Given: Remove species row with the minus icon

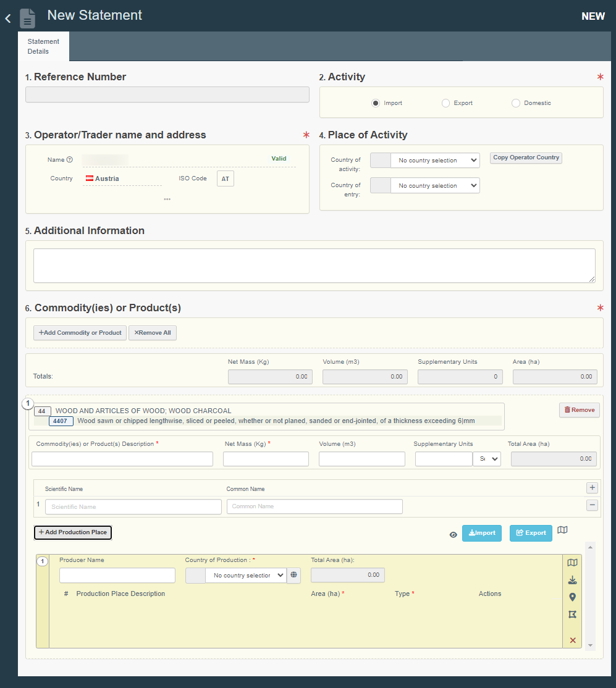Looking at the screenshot, I should point(593,505).
